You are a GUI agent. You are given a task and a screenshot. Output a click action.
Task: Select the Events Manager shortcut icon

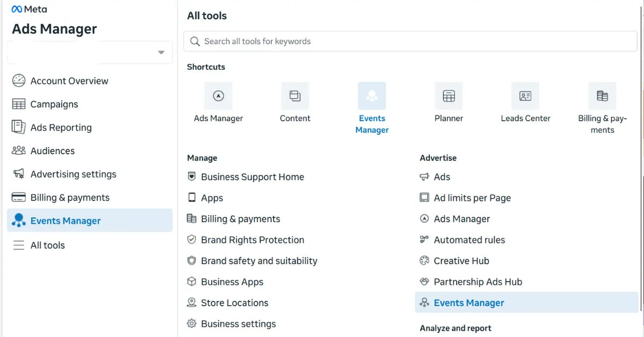click(371, 96)
